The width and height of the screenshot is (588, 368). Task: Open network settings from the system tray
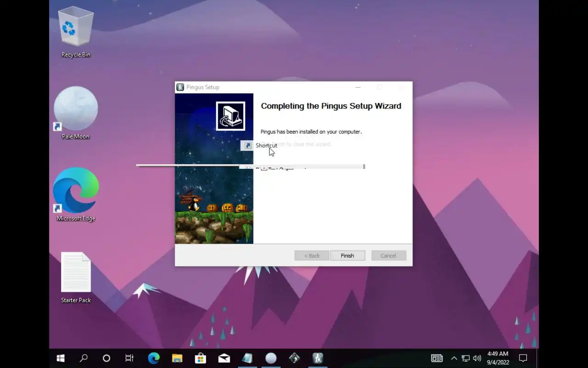[466, 358]
